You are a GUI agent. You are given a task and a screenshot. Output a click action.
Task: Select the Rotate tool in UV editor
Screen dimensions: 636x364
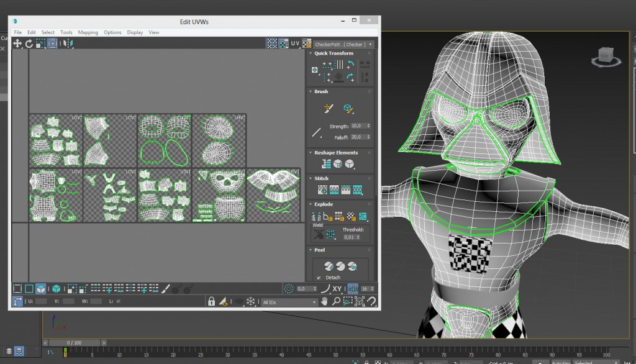(x=29, y=43)
